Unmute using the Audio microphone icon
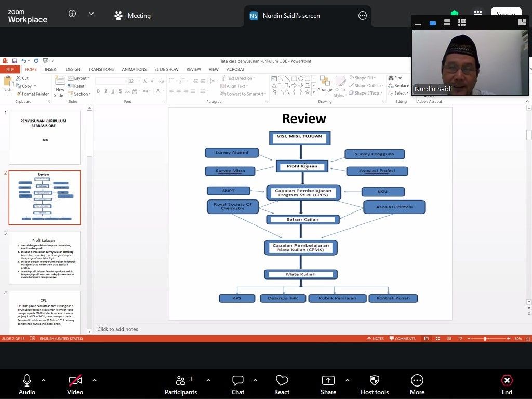The image size is (532, 399). [x=27, y=381]
